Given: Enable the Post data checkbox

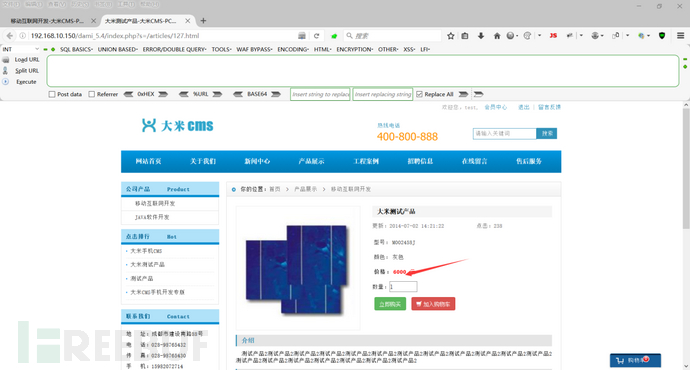Looking at the screenshot, I should [52, 94].
